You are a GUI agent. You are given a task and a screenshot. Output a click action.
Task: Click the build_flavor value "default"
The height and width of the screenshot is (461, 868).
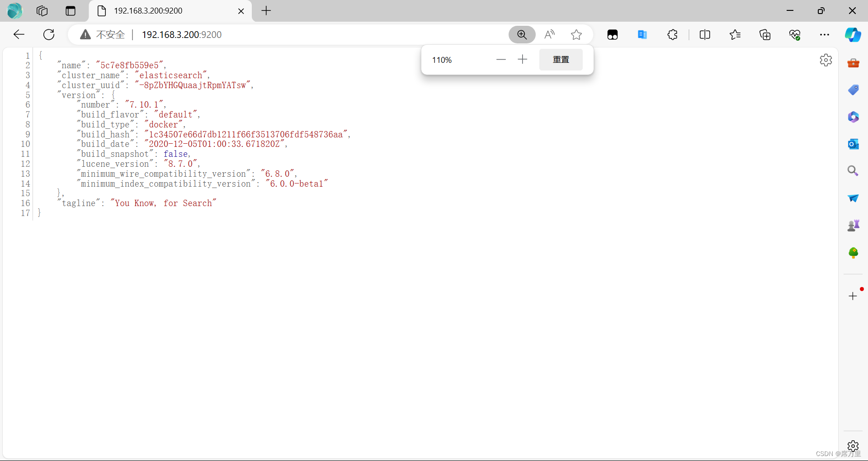click(x=175, y=115)
